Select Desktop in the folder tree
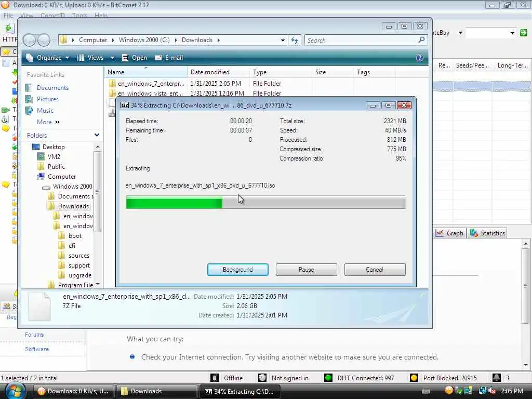Viewport: 532px width, 399px height. coord(54,147)
